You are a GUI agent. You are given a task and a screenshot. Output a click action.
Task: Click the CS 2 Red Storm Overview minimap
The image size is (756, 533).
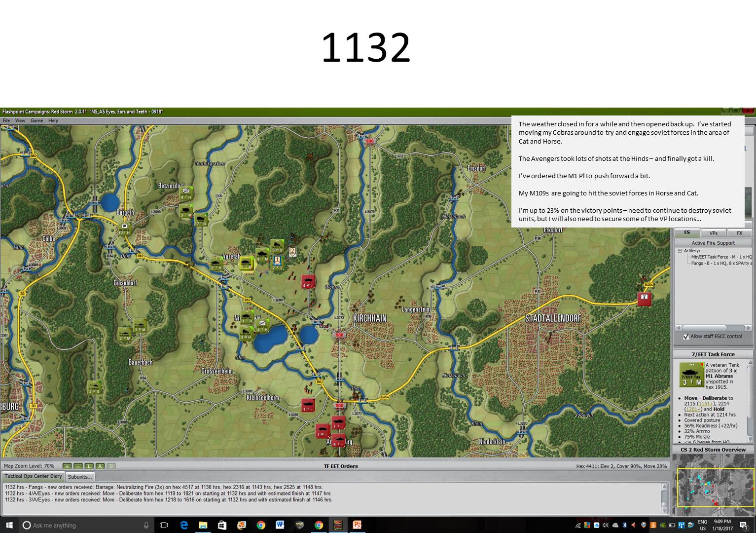[x=714, y=485]
